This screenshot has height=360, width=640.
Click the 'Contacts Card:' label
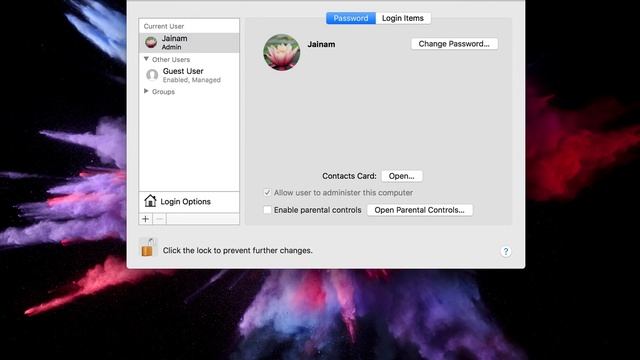pyautogui.click(x=349, y=176)
